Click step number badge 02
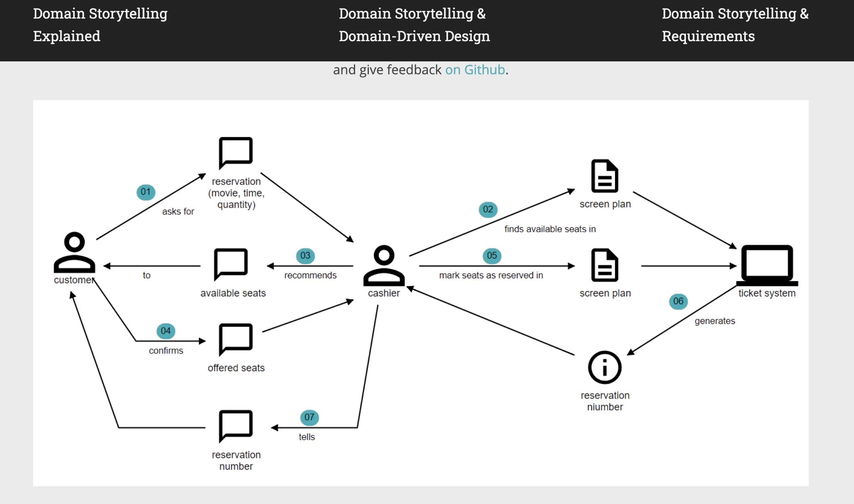 click(488, 209)
